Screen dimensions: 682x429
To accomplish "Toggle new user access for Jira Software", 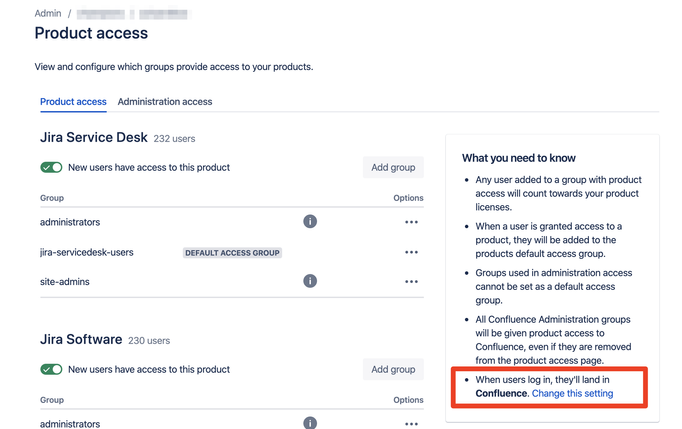I will 51,369.
